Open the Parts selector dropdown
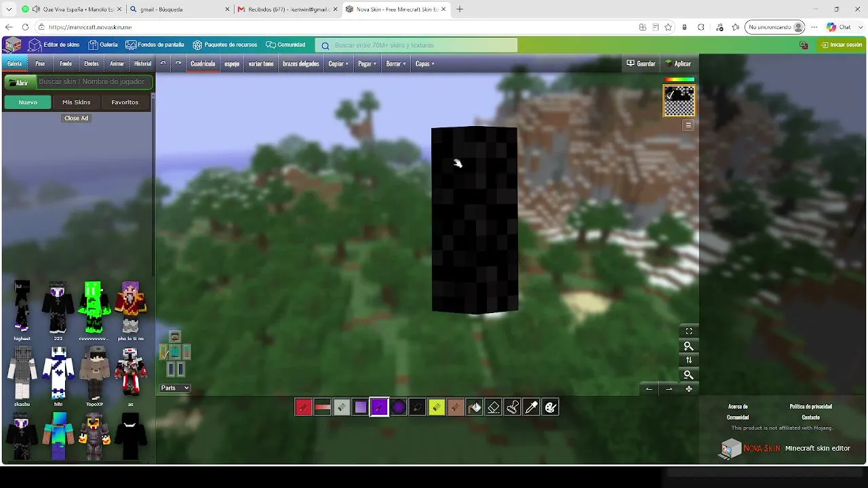Screen dimensions: 868x488 [x=175, y=388]
